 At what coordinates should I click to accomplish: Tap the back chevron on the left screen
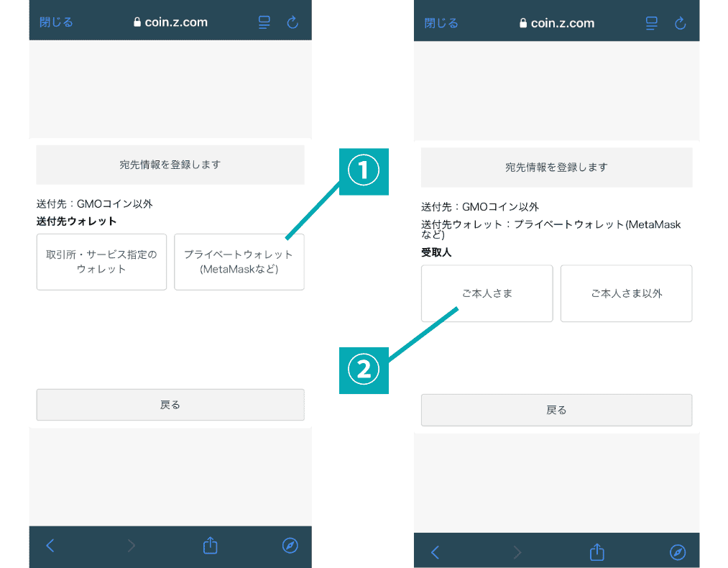50,546
